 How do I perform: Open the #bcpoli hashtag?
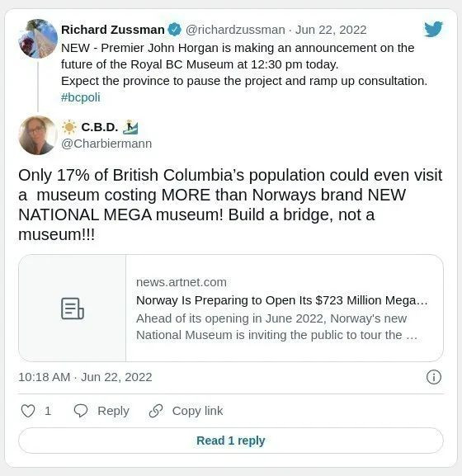point(81,97)
